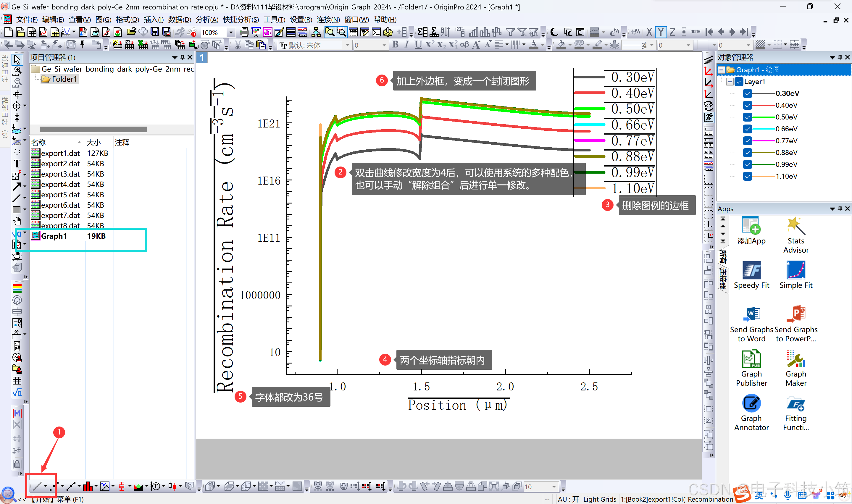The height and width of the screenshot is (504, 852).
Task: Uncheck the 0.30eV plot checkbox
Action: click(x=747, y=93)
